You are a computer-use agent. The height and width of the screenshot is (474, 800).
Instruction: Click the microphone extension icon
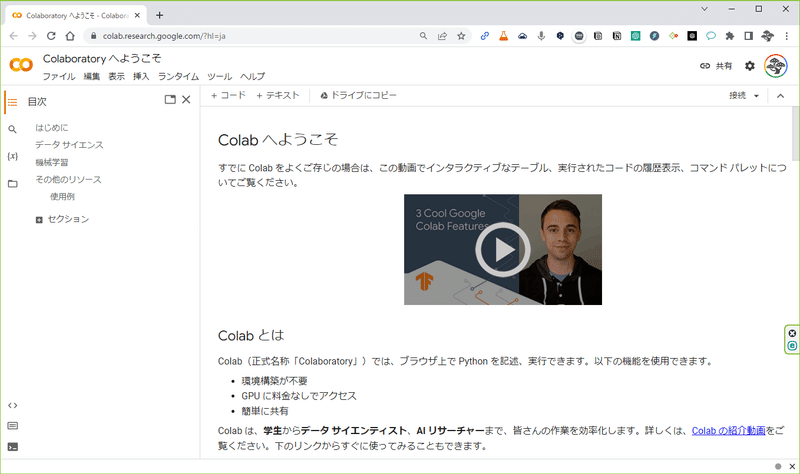541,36
